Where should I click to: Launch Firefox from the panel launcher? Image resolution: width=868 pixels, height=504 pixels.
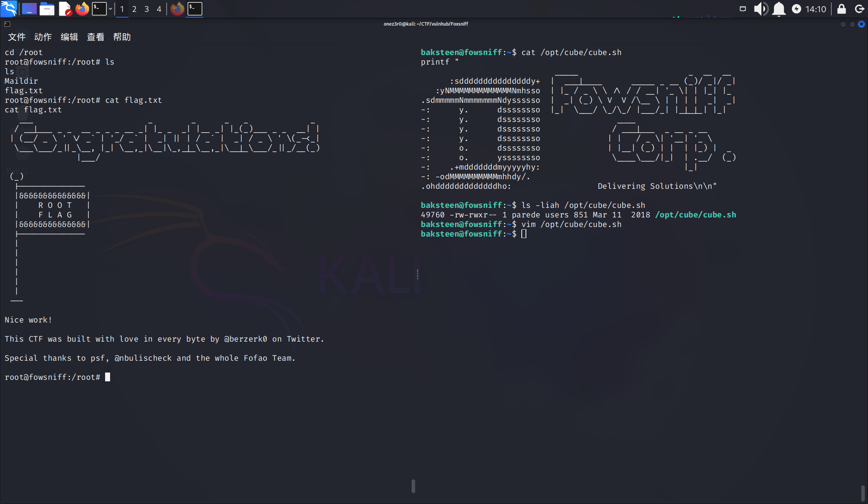click(82, 8)
